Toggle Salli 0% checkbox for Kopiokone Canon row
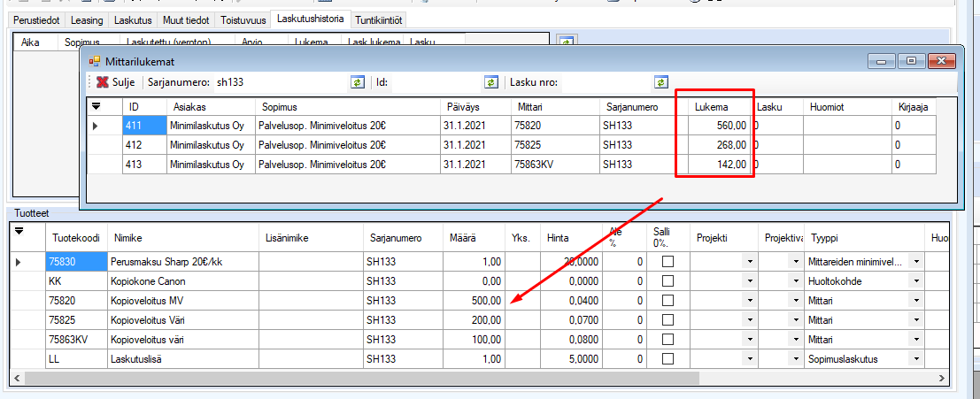 (x=667, y=281)
